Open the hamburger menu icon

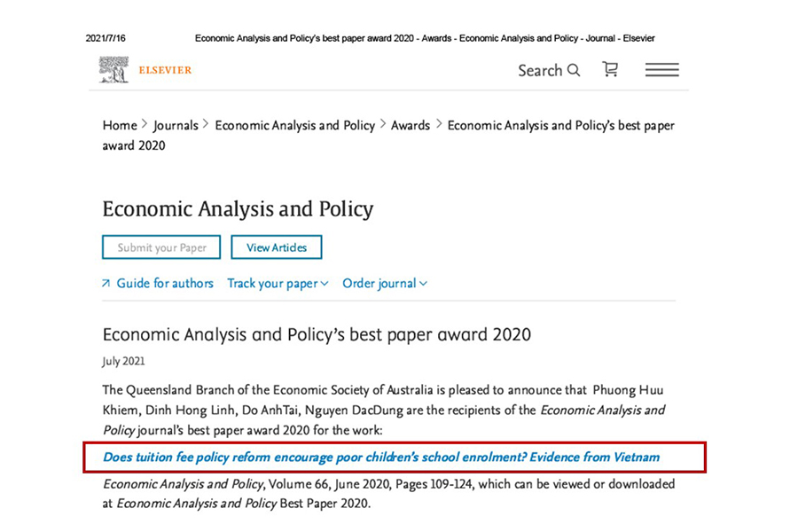661,70
